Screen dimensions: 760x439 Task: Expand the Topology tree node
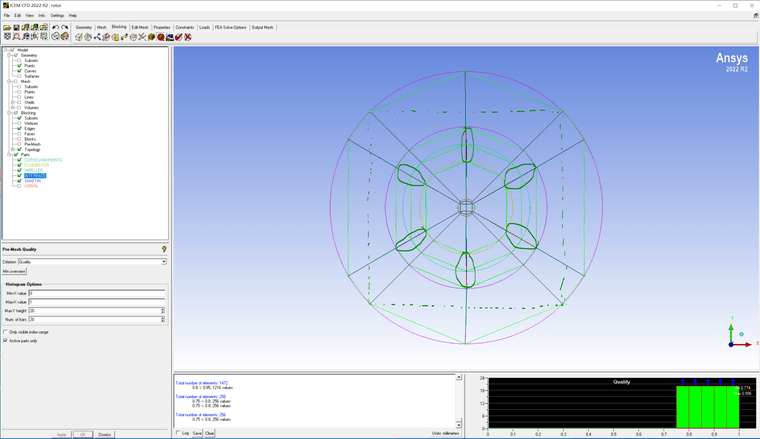[13, 149]
